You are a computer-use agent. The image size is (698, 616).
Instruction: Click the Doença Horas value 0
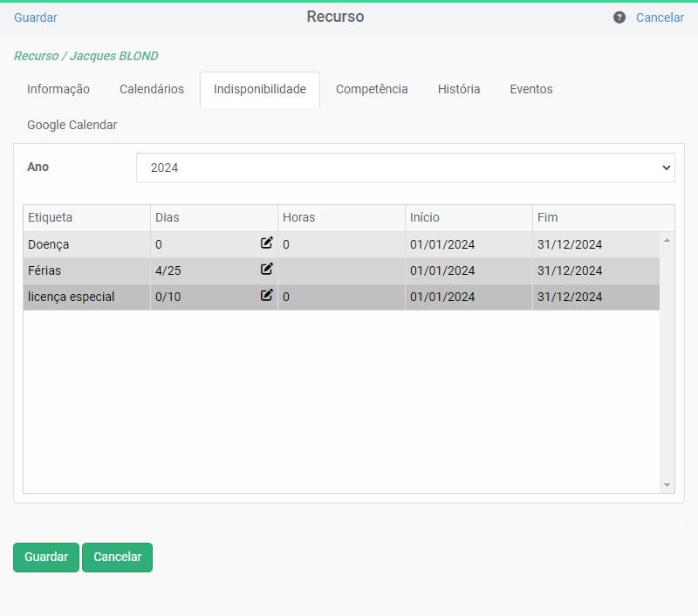286,245
